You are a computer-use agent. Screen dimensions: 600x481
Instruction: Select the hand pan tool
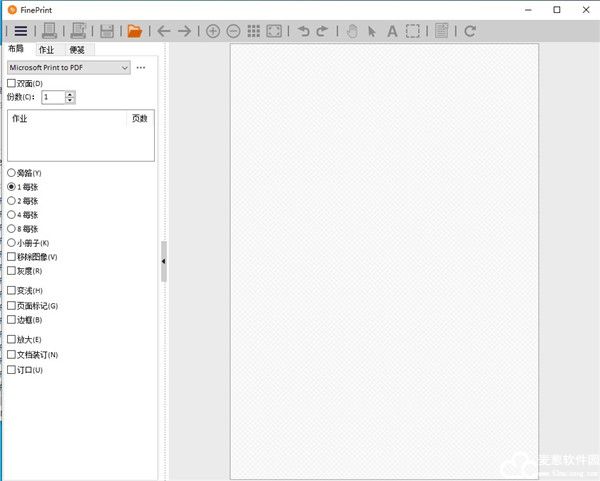351,31
